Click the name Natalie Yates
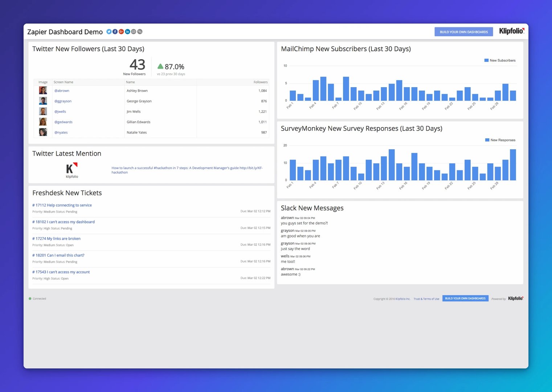This screenshot has width=552, height=392. pos(137,132)
